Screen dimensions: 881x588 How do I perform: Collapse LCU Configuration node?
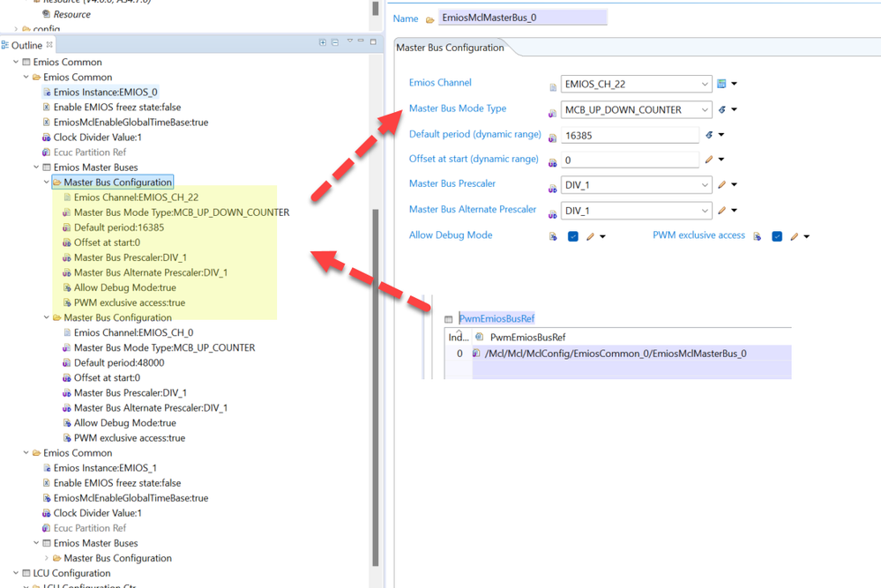(x=16, y=573)
